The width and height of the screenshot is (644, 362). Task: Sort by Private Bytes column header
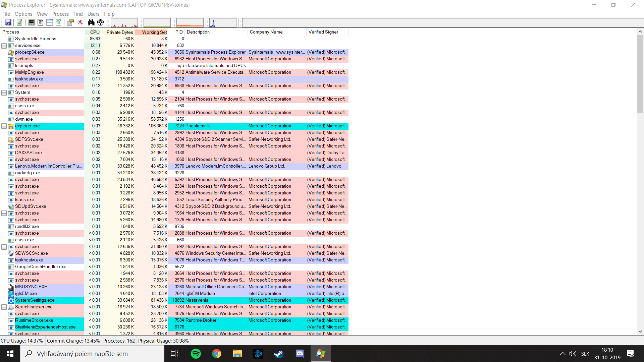118,32
